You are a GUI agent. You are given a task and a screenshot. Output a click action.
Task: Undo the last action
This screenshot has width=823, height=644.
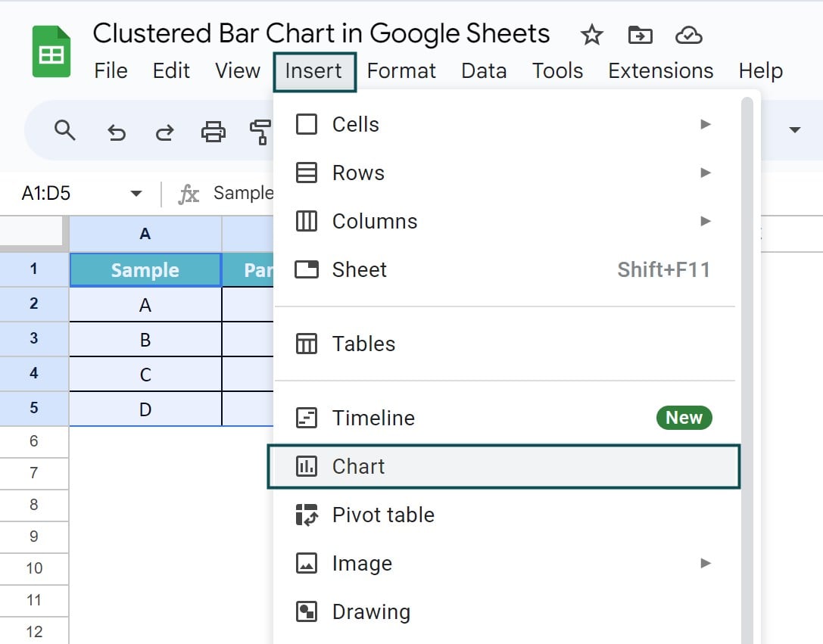point(117,132)
